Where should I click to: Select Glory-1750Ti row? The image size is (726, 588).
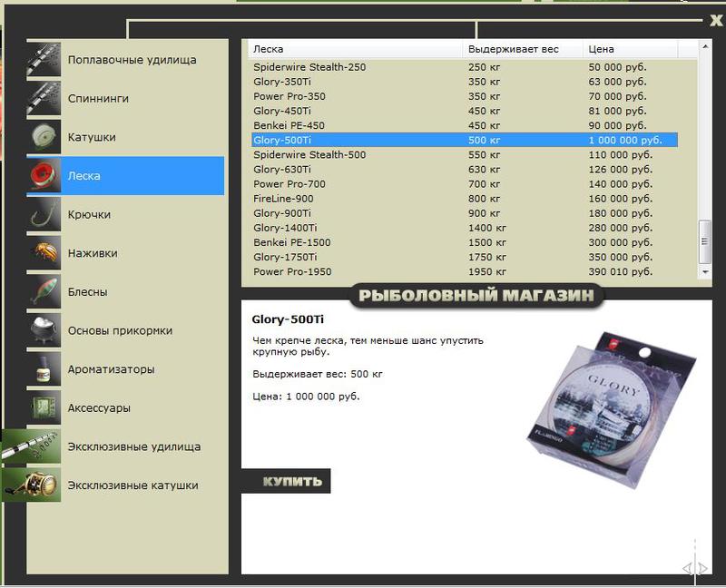(x=465, y=257)
